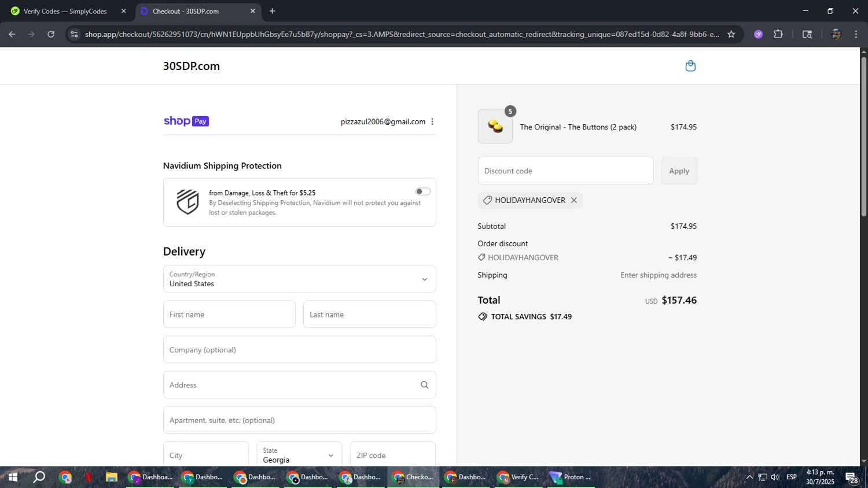The image size is (868, 488).
Task: Click the Discount code field
Action: click(565, 171)
